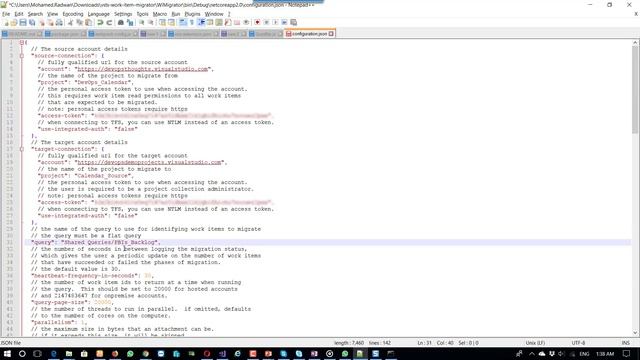The height and width of the screenshot is (360, 640).
Task: Click the Redo arrow icon
Action: pos(109,22)
